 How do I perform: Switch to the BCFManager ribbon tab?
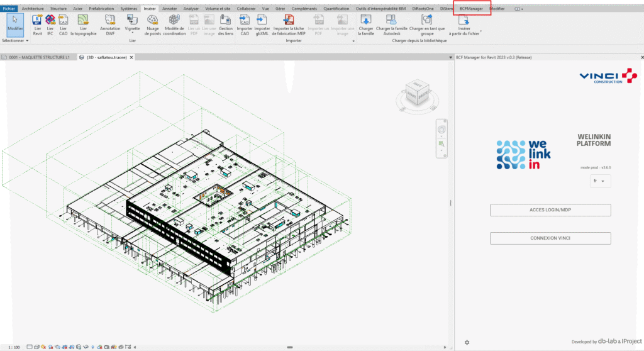point(471,9)
